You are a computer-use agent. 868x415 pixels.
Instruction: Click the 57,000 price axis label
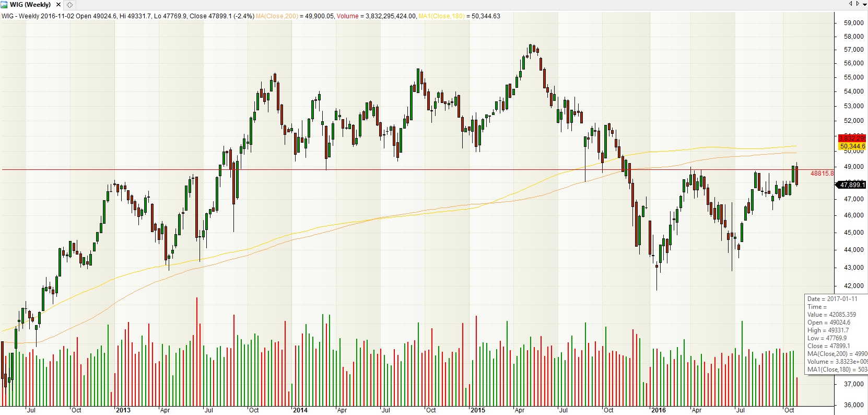(x=853, y=50)
